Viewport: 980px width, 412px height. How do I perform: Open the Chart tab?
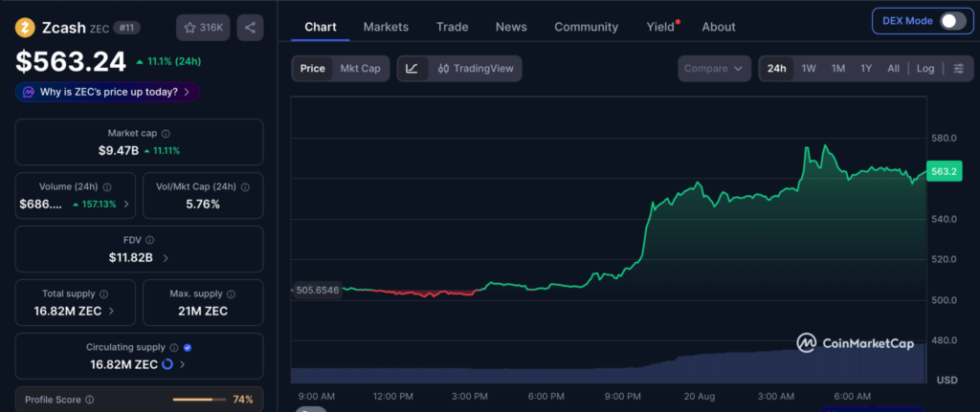point(321,27)
